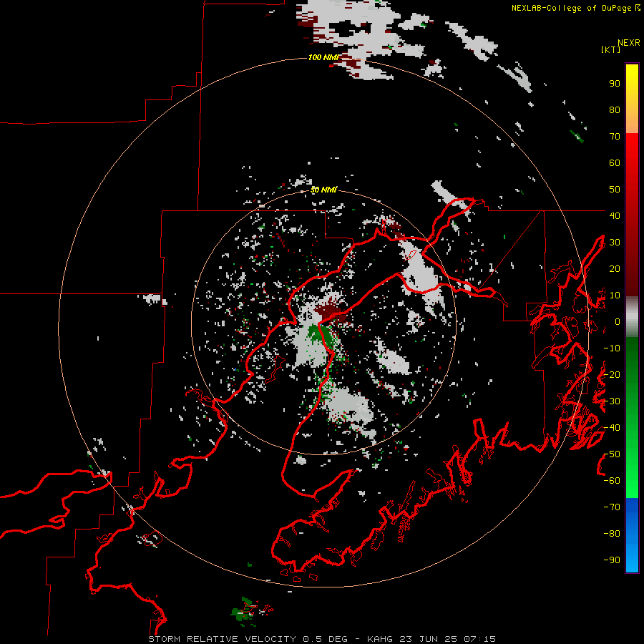
Task: Click the -40 value on the velocity scale
Action: (612, 428)
